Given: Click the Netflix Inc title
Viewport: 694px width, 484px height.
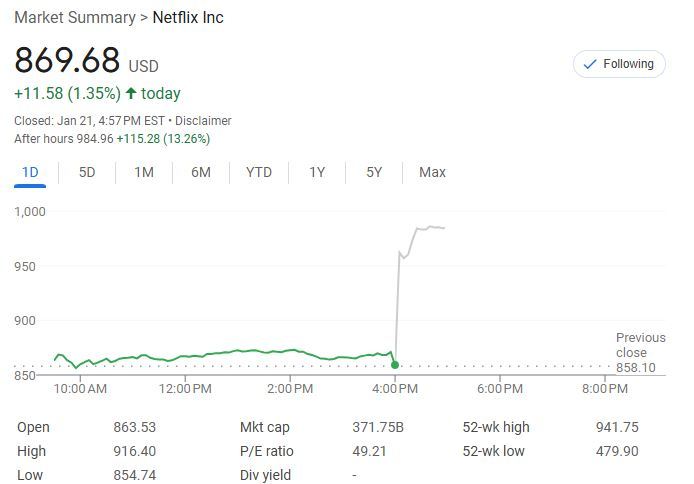Looking at the screenshot, I should point(188,18).
